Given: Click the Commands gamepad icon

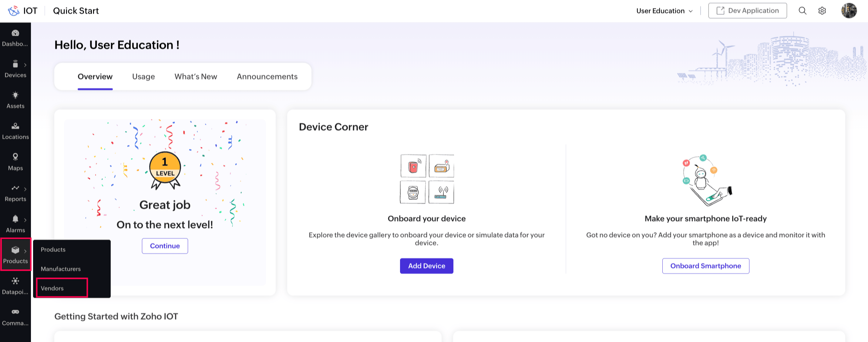Looking at the screenshot, I should (x=15, y=312).
